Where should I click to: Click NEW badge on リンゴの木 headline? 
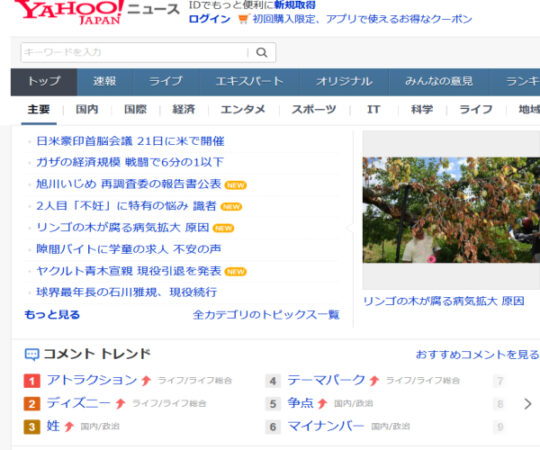pyautogui.click(x=223, y=228)
